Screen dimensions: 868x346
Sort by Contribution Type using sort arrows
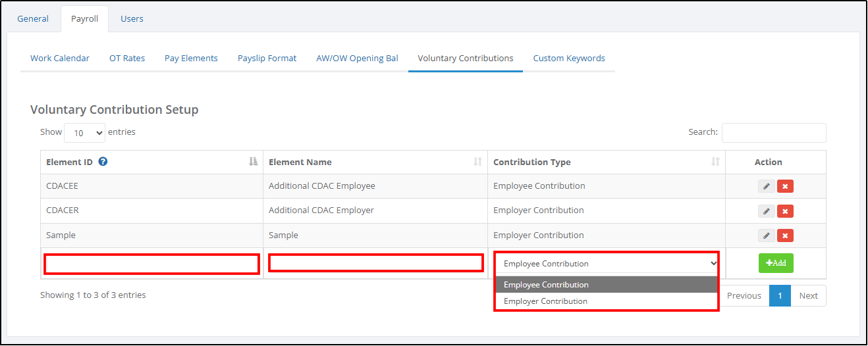click(715, 162)
